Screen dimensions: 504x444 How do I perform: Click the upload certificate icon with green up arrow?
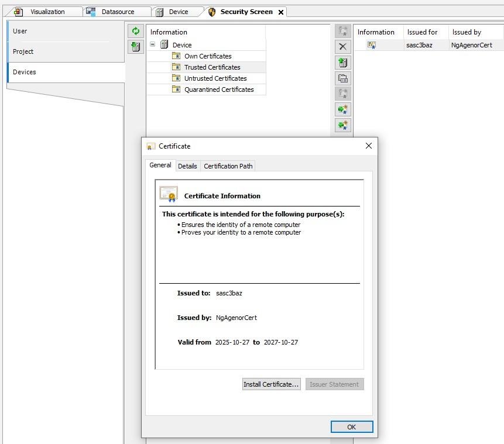coord(343,63)
